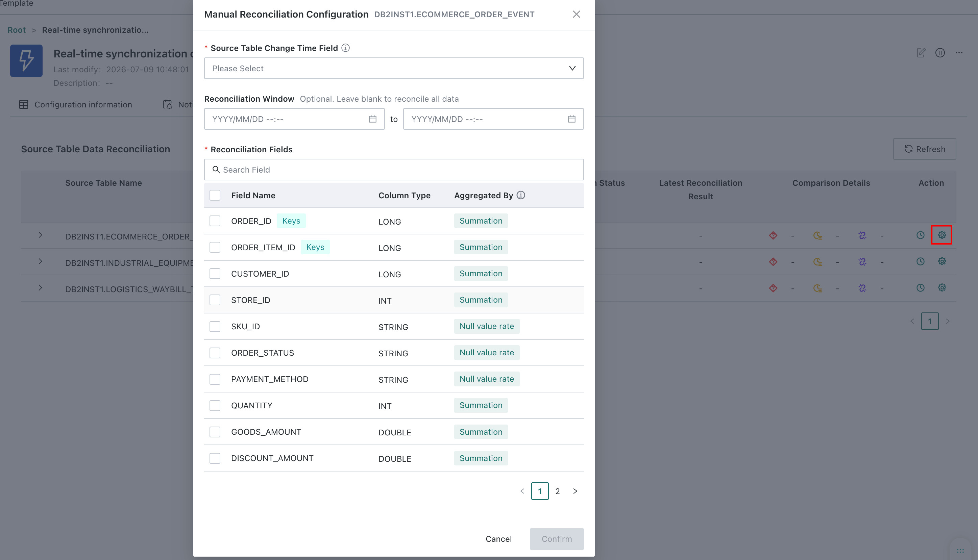Toggle select-all checkbox in Field Name header

coord(215,195)
